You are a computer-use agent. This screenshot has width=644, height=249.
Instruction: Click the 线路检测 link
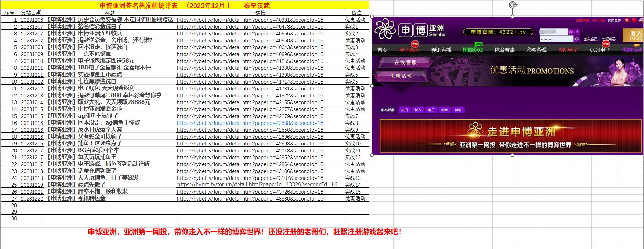click(582, 20)
